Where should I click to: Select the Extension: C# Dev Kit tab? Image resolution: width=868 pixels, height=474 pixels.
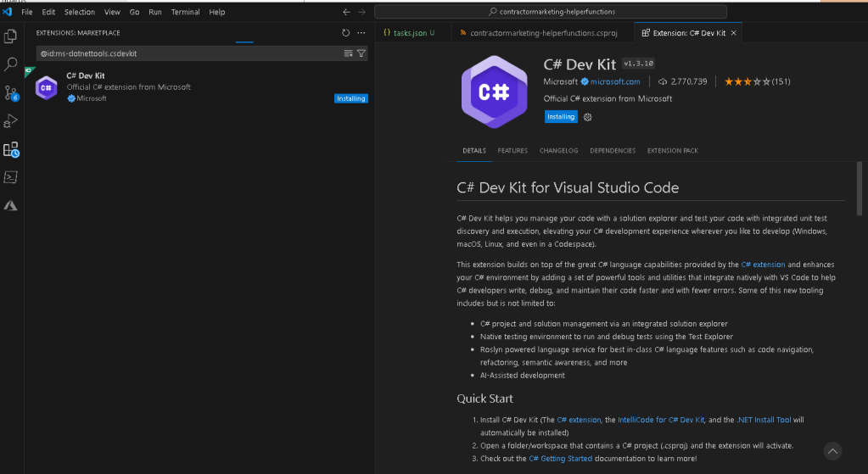point(688,33)
